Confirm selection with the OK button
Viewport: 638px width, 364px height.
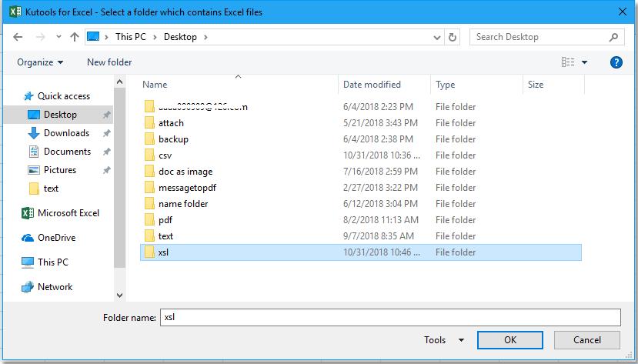[510, 339]
